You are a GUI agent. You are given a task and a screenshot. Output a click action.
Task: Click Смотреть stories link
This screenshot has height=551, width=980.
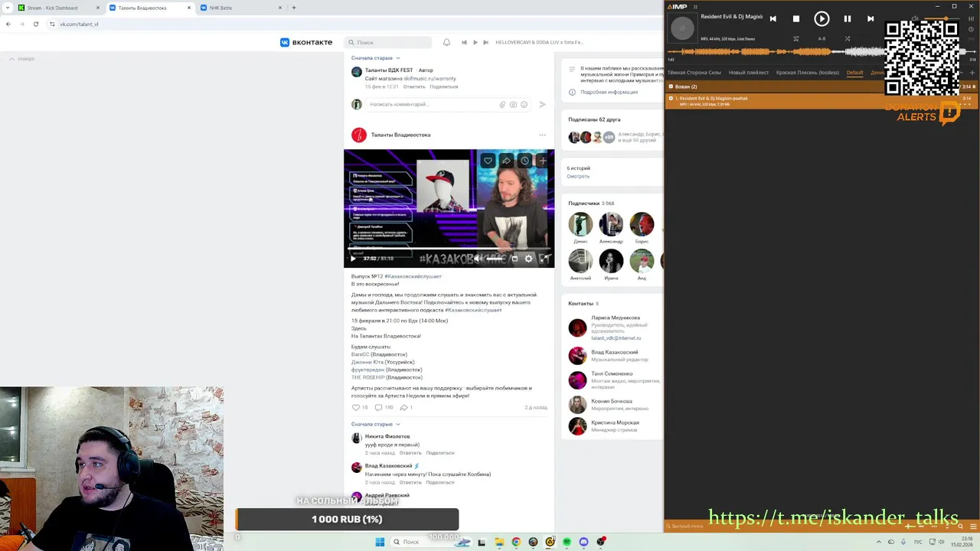tap(578, 176)
